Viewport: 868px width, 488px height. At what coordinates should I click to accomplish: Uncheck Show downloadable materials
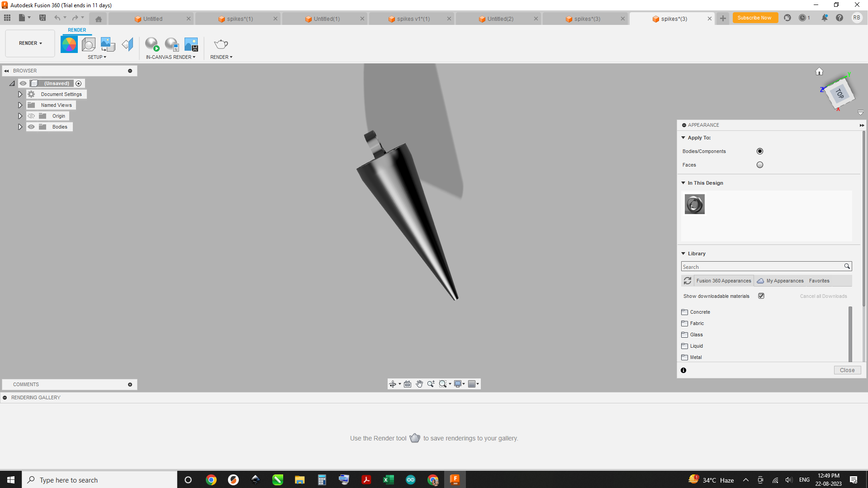point(761,296)
